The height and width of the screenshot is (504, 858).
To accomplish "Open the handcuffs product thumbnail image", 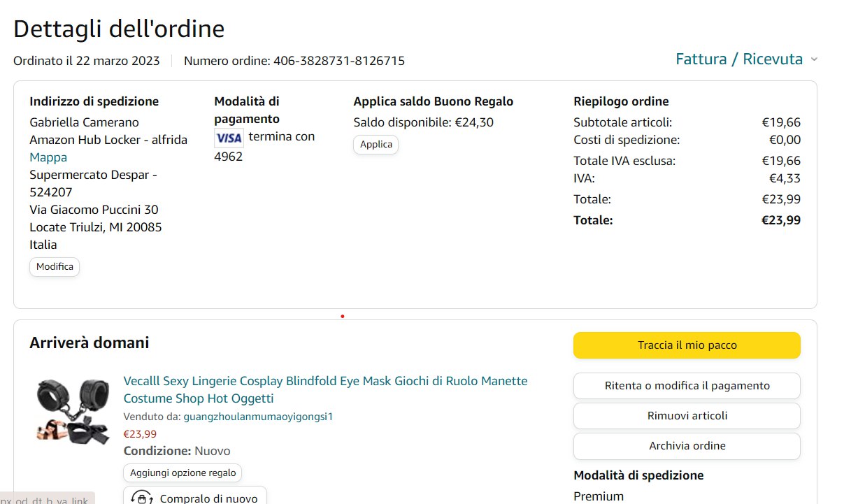I will coord(71,409).
